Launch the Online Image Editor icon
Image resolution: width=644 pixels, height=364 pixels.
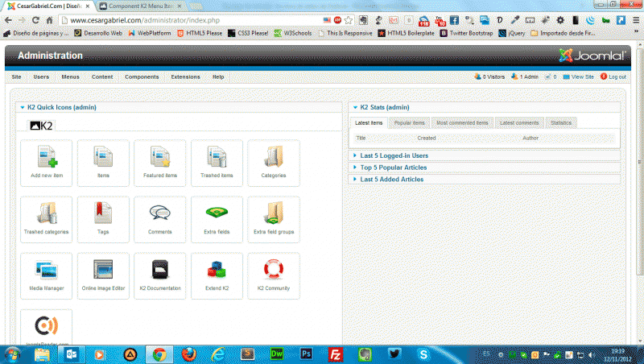[x=103, y=275]
